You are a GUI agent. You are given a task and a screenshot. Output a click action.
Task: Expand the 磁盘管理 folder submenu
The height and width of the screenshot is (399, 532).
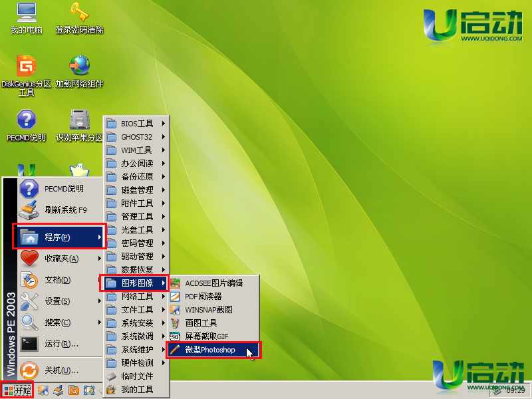(x=136, y=190)
